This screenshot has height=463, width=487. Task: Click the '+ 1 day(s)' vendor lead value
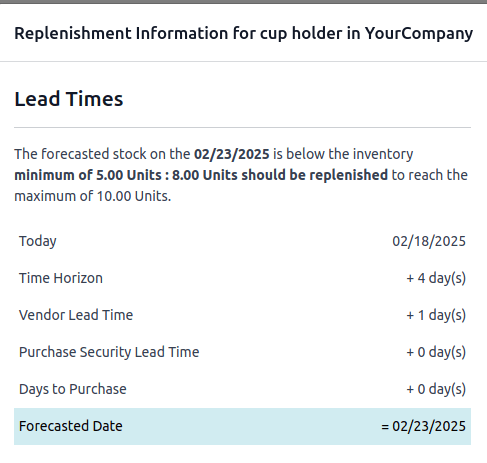point(436,315)
